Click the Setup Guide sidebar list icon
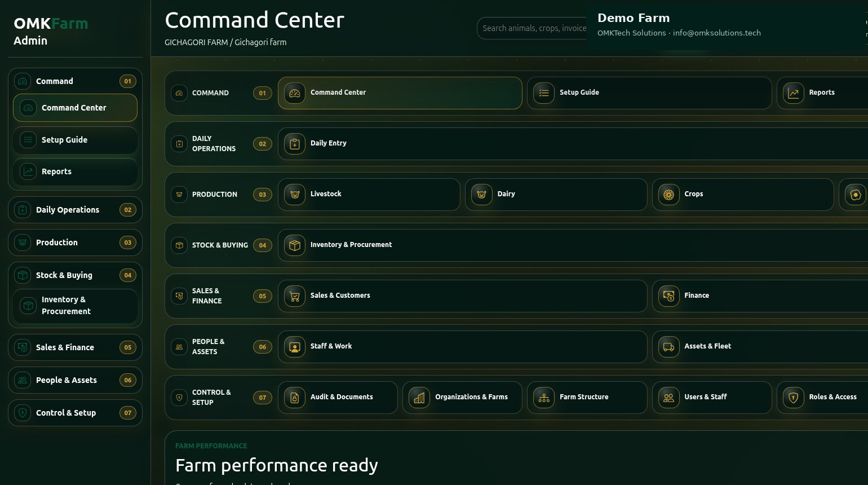Viewport: 868px width, 485px height. (28, 140)
